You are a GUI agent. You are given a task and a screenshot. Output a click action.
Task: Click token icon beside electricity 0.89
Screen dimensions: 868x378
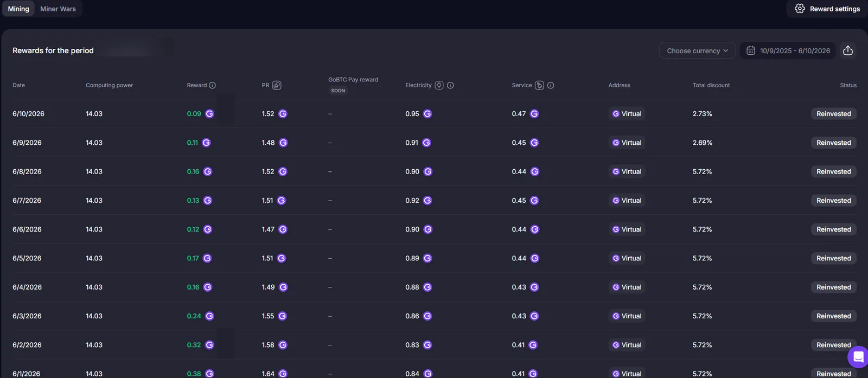click(427, 258)
